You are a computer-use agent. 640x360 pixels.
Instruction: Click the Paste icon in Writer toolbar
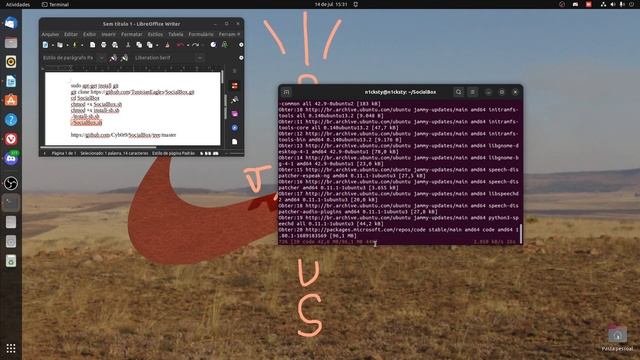(150, 45)
